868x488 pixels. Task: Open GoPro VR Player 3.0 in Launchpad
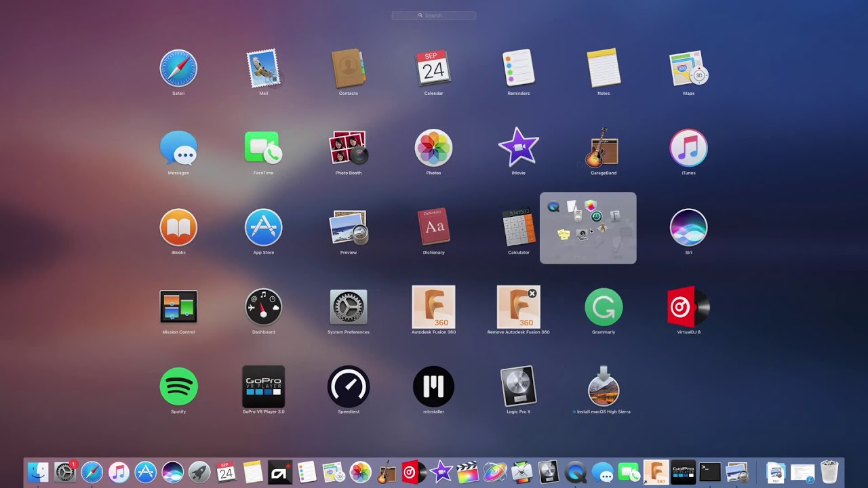coord(263,386)
